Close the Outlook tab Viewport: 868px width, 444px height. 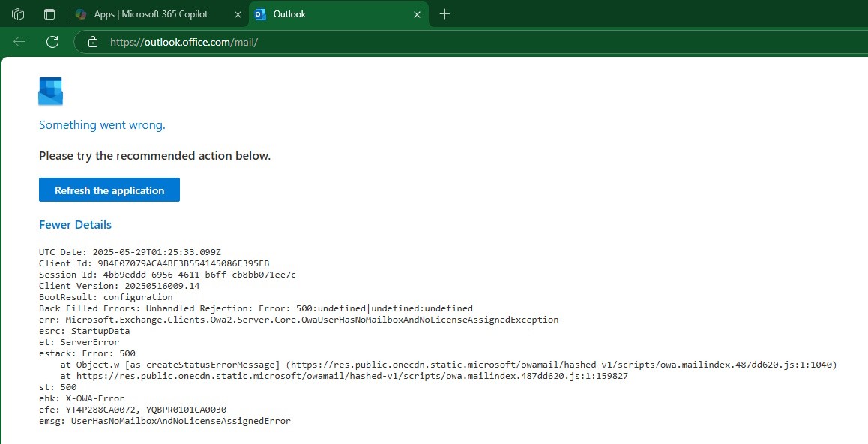pyautogui.click(x=417, y=14)
